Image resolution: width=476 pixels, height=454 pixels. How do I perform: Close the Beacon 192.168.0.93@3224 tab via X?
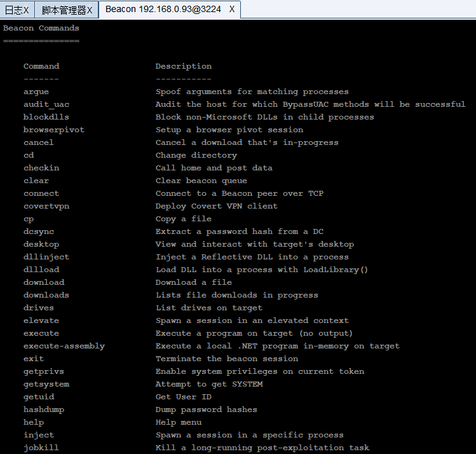(232, 10)
